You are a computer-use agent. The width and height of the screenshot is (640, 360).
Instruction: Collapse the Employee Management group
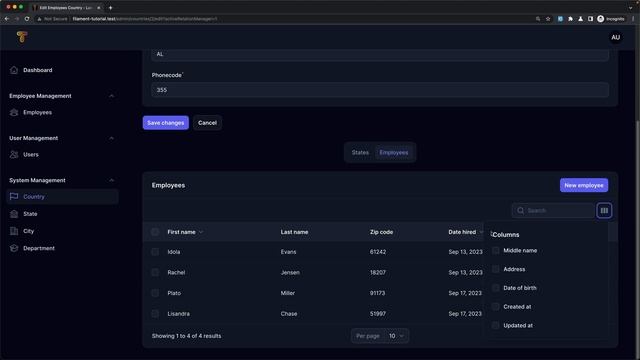click(x=111, y=96)
